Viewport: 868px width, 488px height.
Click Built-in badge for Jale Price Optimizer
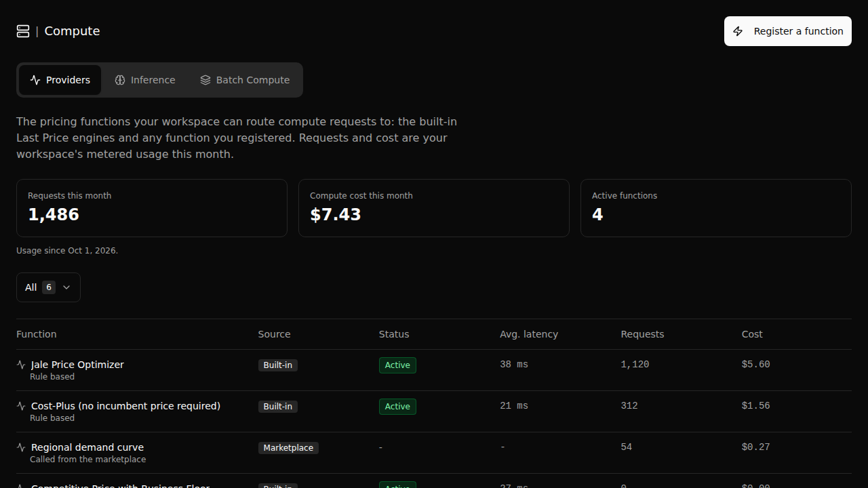(x=278, y=365)
